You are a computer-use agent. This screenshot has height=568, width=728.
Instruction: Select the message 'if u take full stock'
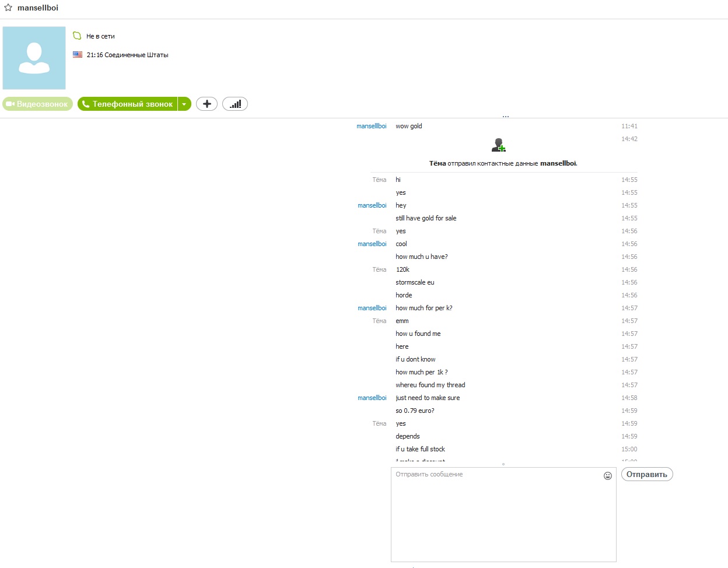tap(420, 449)
